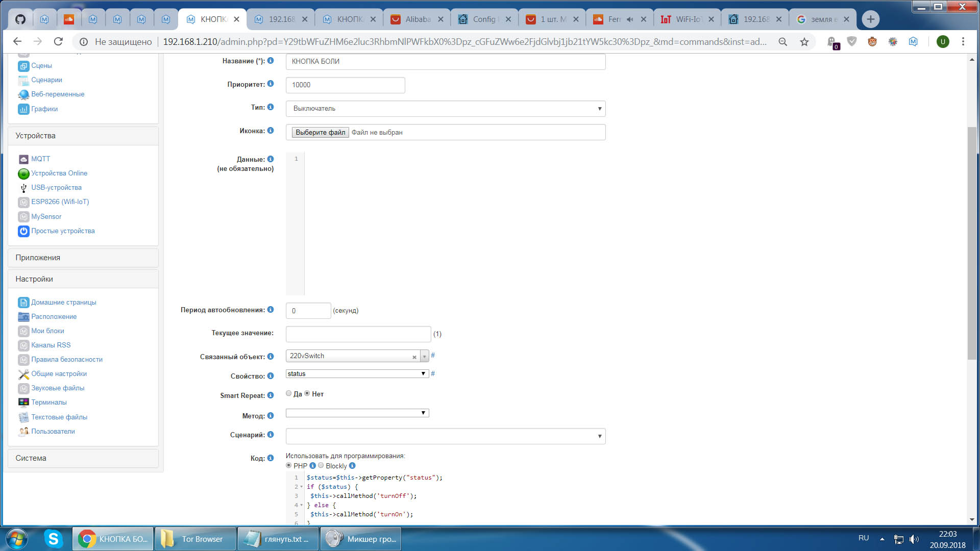Choose Blockly programming option
Image resolution: width=980 pixels, height=551 pixels.
pyautogui.click(x=321, y=465)
